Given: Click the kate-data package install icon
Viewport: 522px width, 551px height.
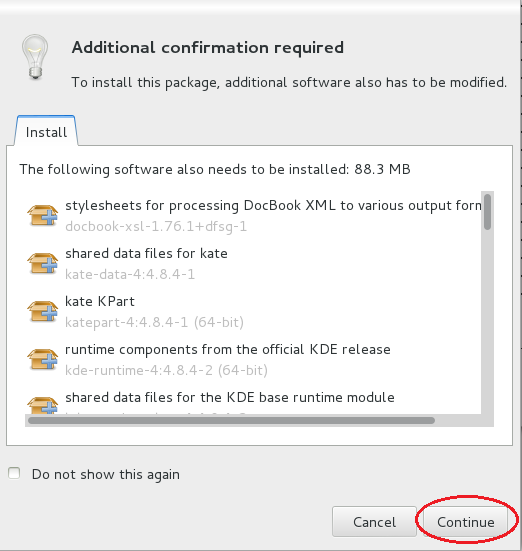Looking at the screenshot, I should click(43, 263).
